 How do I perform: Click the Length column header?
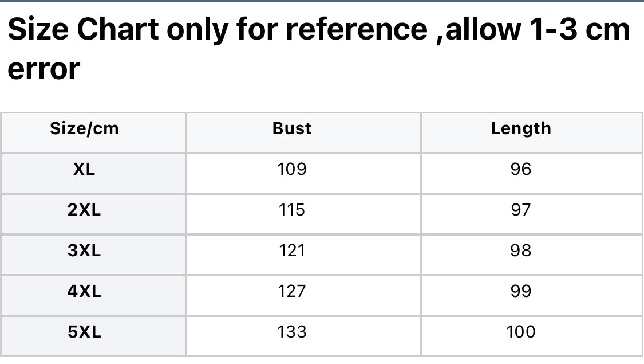point(521,129)
